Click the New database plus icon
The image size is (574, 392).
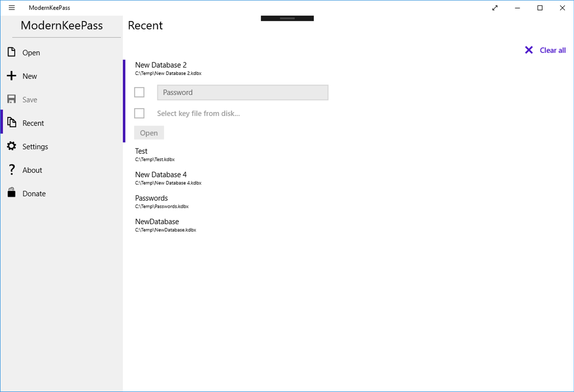[11, 76]
